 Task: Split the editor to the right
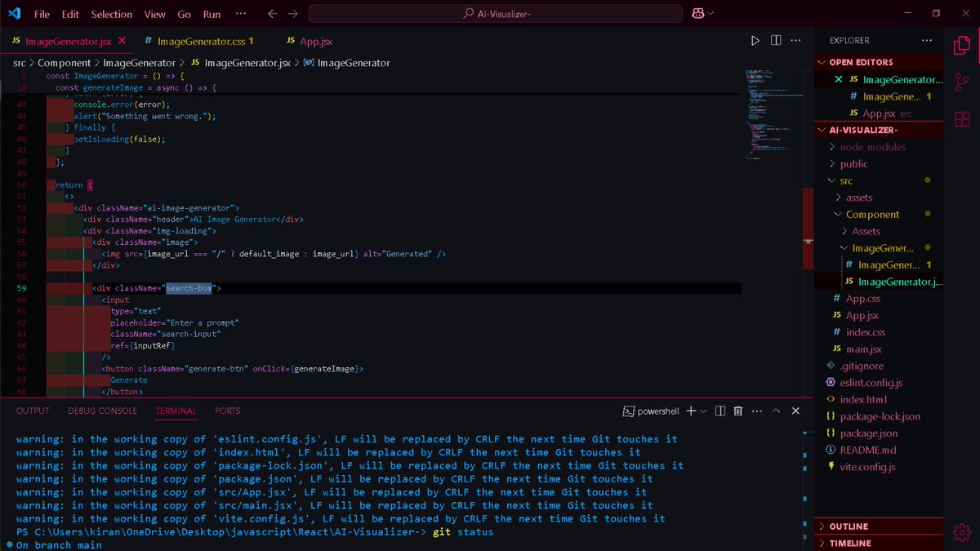[x=776, y=40]
